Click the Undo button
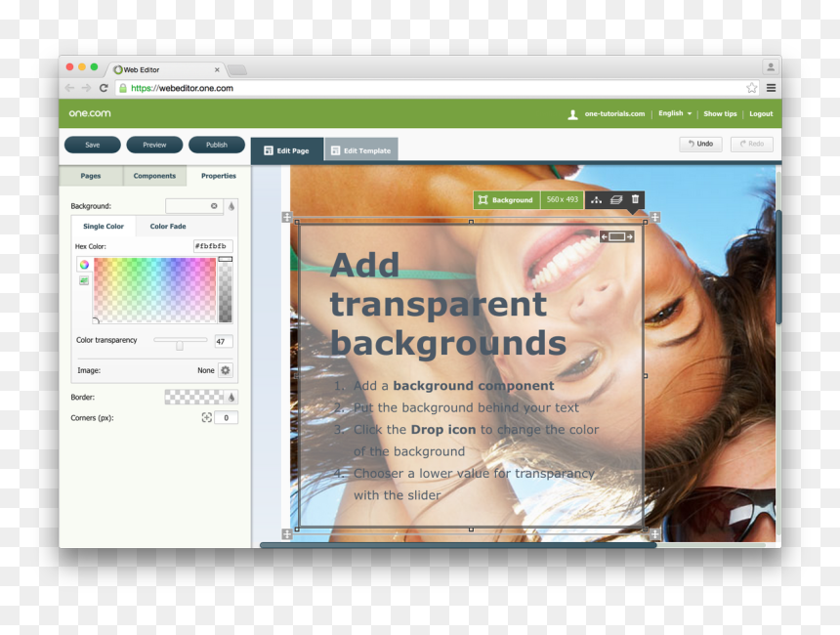 click(x=700, y=144)
